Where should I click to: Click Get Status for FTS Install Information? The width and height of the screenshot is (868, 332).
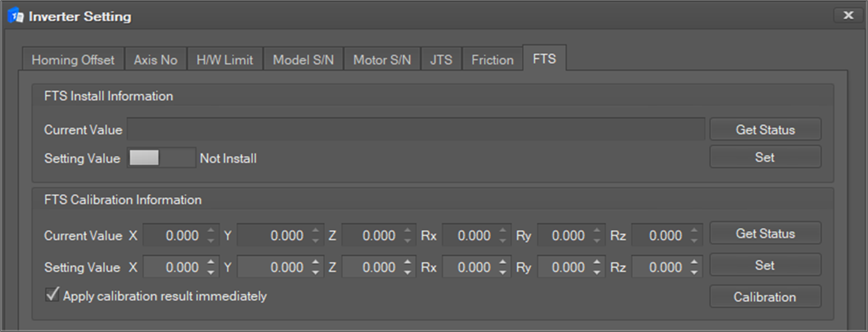pos(765,130)
